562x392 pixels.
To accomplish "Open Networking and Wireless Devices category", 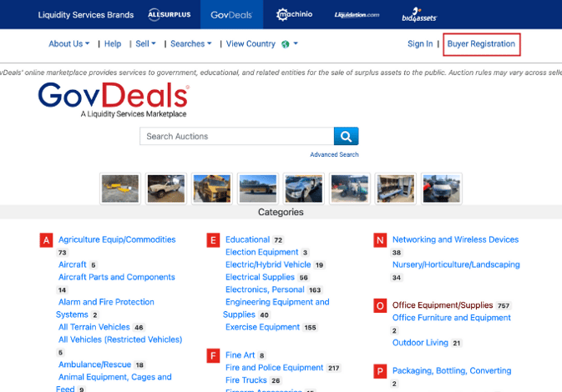I will [x=456, y=239].
